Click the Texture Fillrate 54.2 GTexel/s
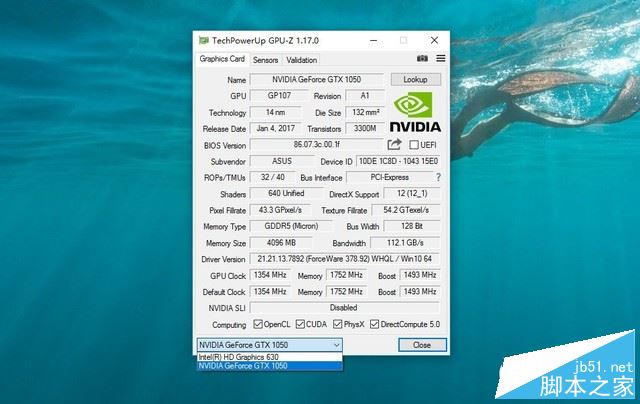Screen dimensions: 640x404 click(406, 210)
